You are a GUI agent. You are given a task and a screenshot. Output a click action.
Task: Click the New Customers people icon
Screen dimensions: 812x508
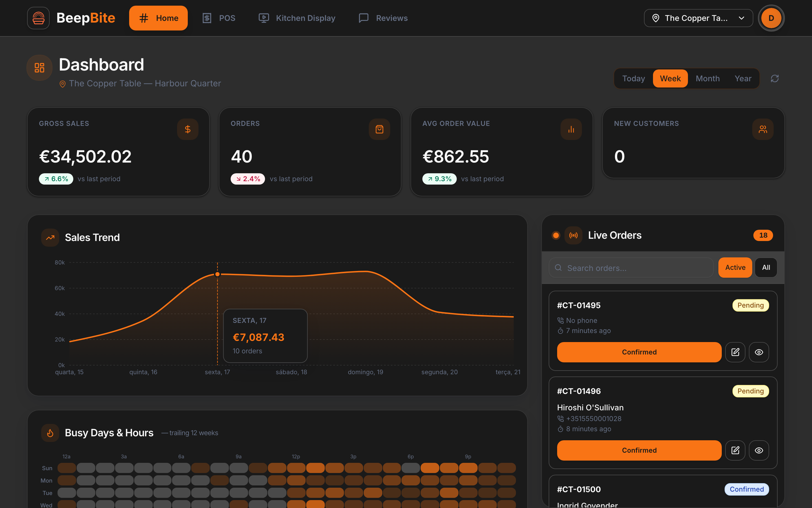[x=763, y=129]
